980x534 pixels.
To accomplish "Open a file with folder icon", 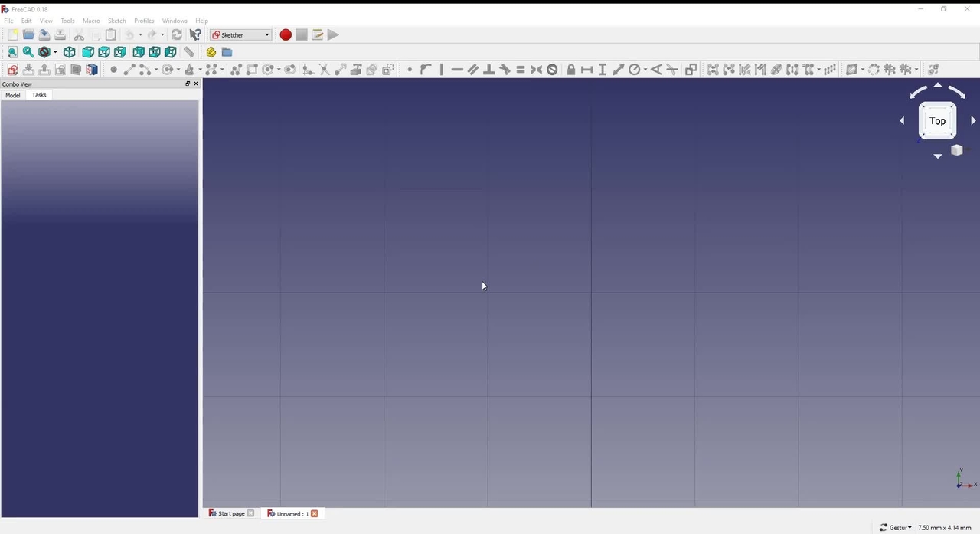I will pyautogui.click(x=28, y=34).
